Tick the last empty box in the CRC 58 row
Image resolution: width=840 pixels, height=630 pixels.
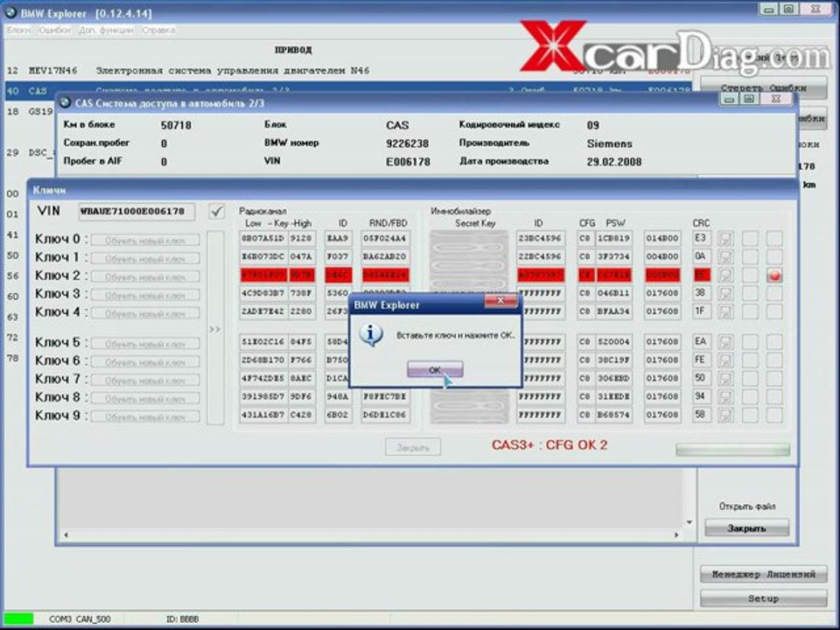[x=774, y=415]
